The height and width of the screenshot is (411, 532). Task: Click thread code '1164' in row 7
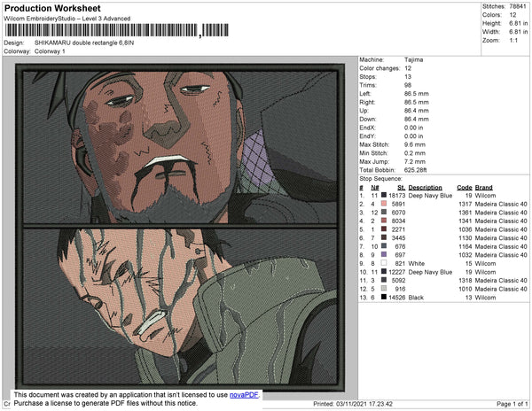465,246
